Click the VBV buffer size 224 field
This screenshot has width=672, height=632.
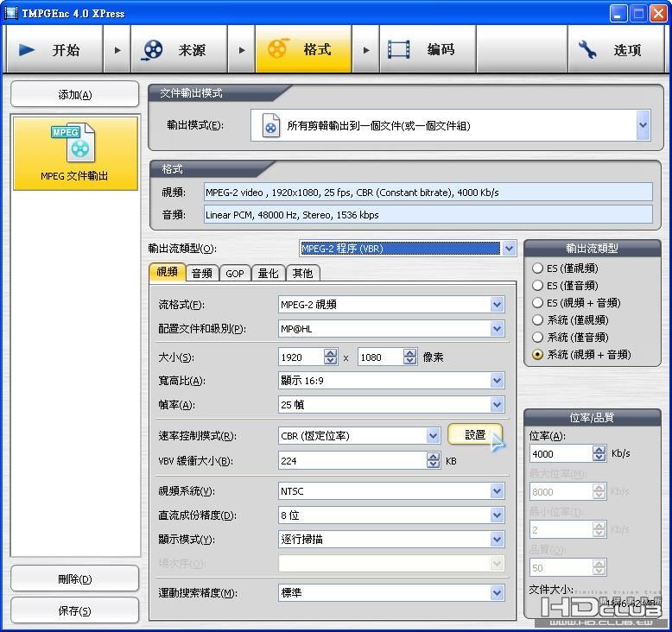[x=352, y=461]
